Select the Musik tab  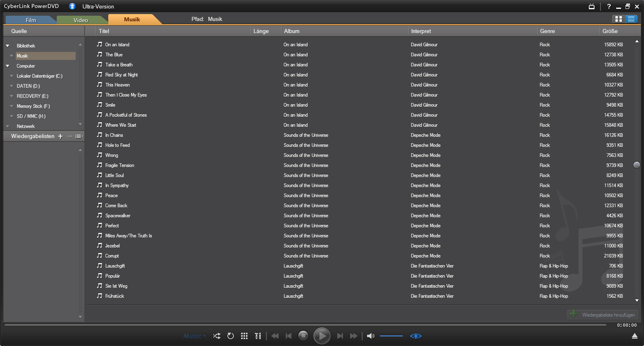click(x=132, y=19)
